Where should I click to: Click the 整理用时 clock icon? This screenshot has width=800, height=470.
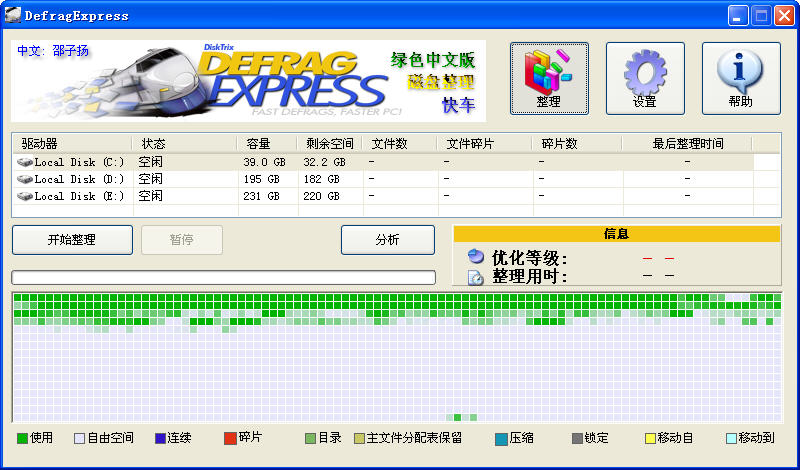click(x=476, y=277)
